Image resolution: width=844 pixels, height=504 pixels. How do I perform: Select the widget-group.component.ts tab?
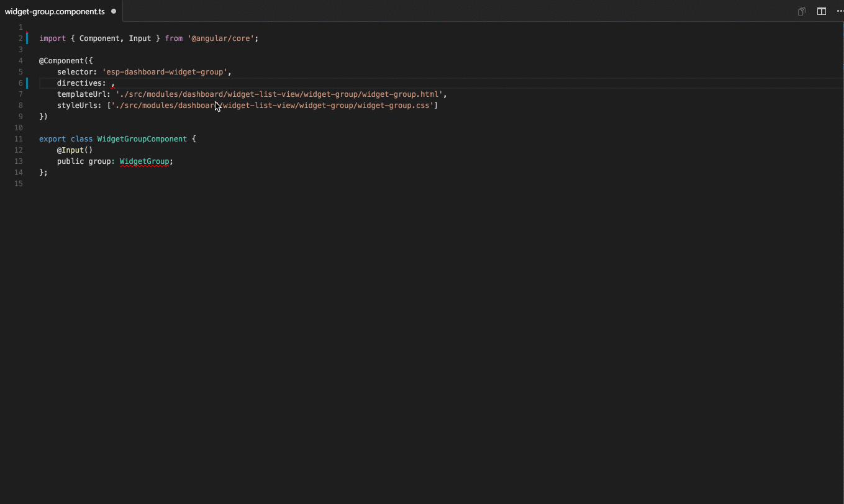(x=55, y=11)
